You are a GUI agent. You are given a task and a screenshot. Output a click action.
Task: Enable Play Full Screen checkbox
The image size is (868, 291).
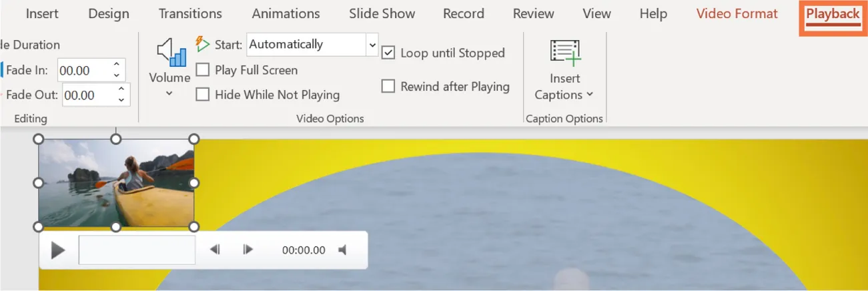[203, 70]
